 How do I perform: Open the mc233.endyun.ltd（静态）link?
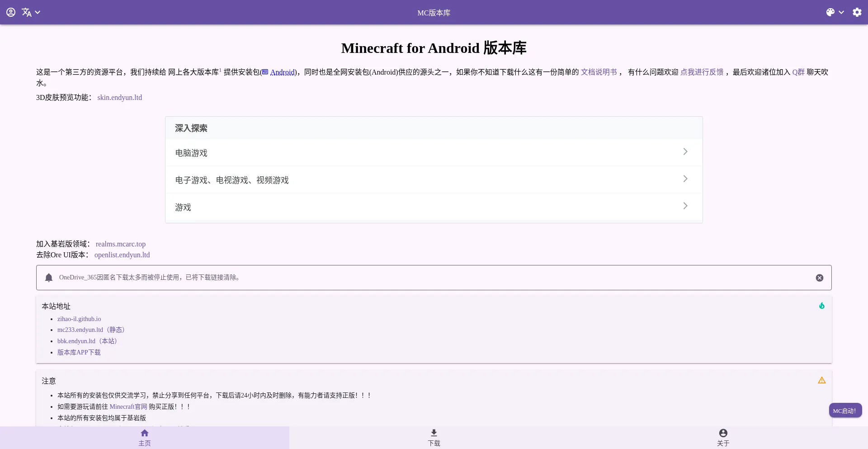click(x=92, y=330)
